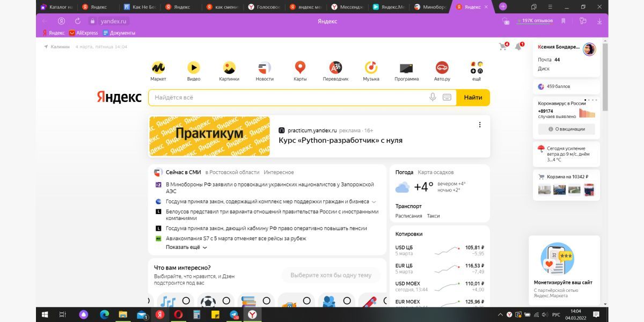Open the USD ЦБ quote row
The width and height of the screenshot is (644, 322).
440,251
